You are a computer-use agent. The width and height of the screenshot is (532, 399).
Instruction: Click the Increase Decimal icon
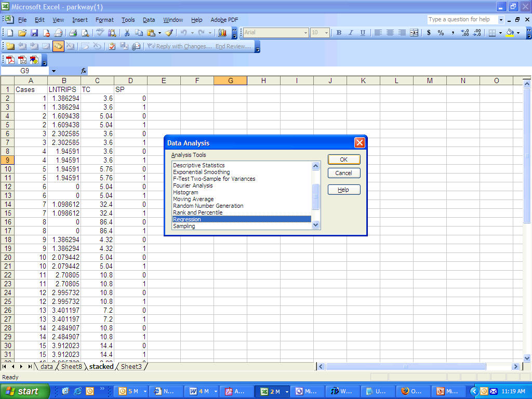click(465, 33)
